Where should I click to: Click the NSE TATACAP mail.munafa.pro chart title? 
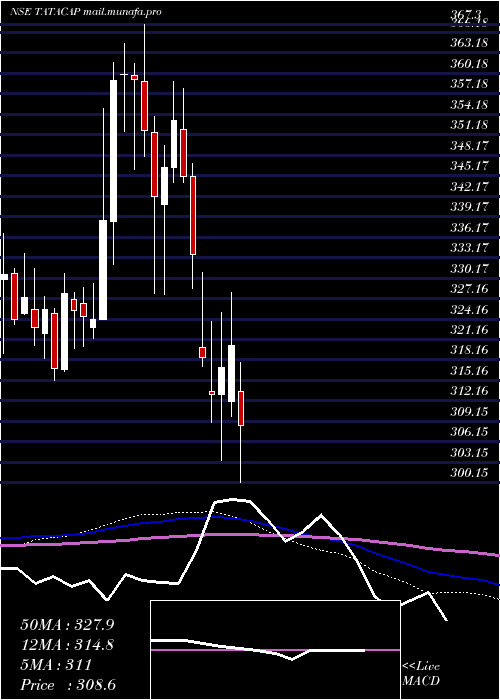click(x=86, y=12)
